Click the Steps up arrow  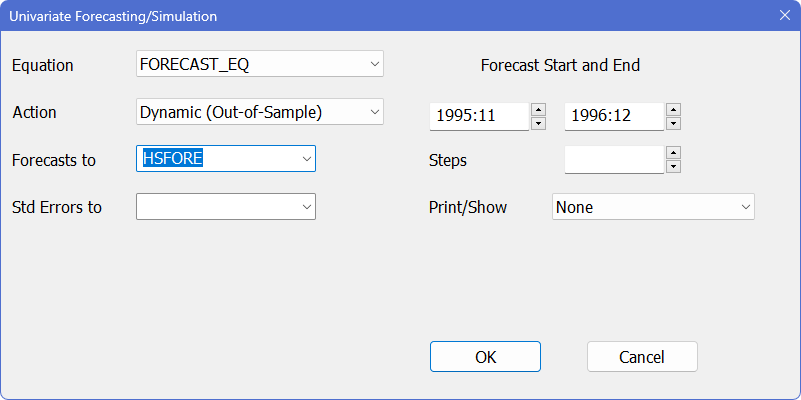tap(673, 153)
